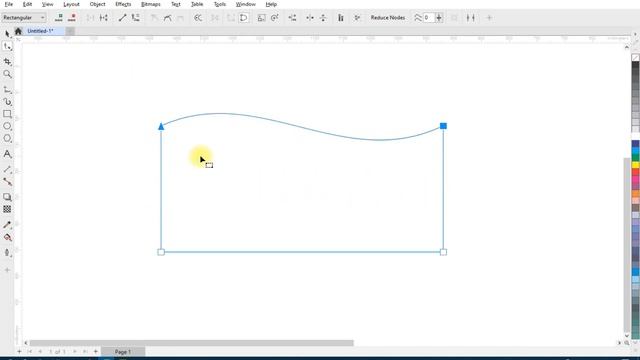This screenshot has height=360, width=640.
Task: Add a page before the current page
Action: coord(19,351)
